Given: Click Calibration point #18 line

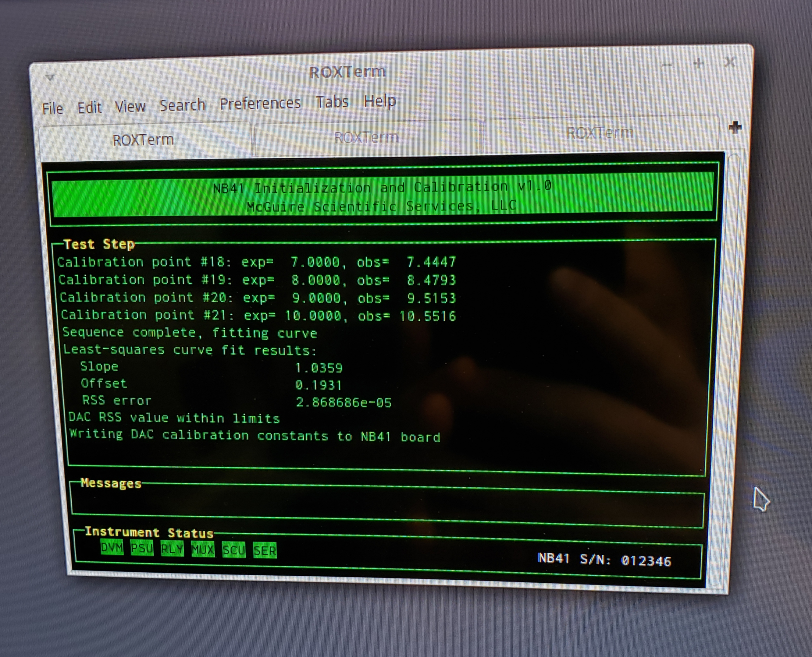Looking at the screenshot, I should point(257,262).
